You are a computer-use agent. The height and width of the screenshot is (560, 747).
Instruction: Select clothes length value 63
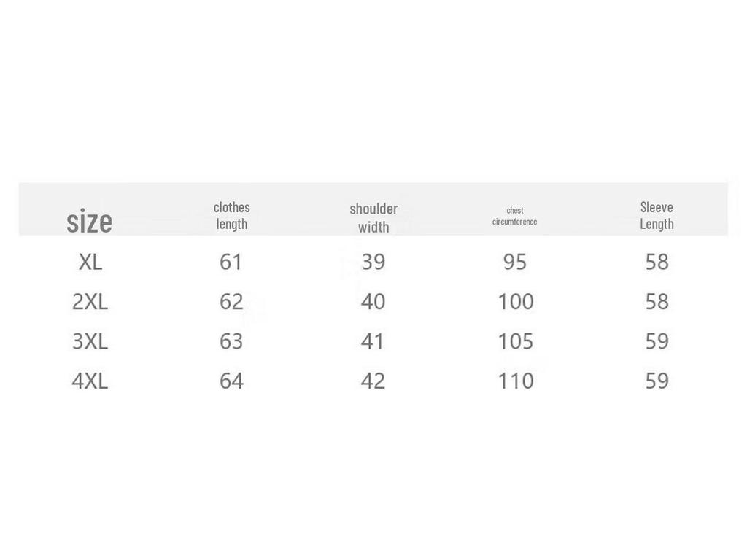(x=231, y=341)
